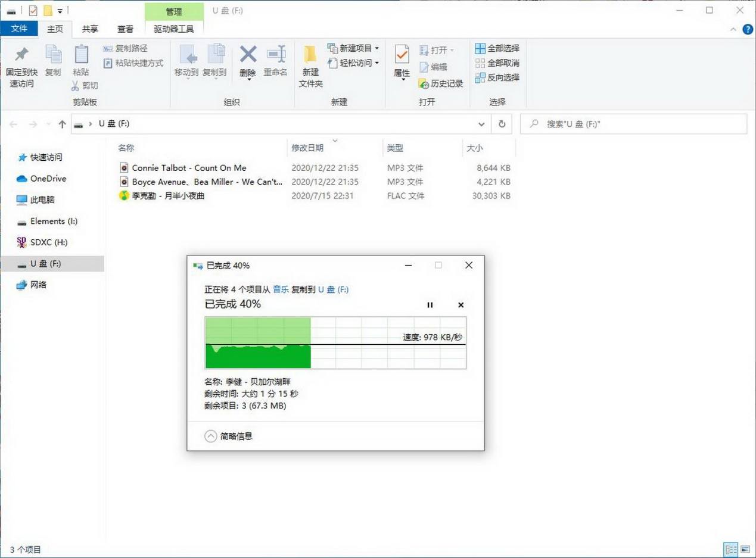Click the 历史记录 history icon
The width and height of the screenshot is (756, 558).
tap(424, 84)
